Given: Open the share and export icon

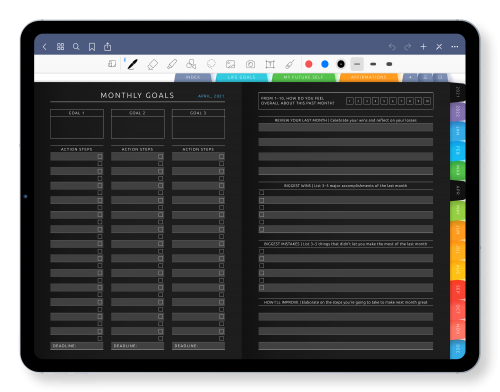Looking at the screenshot, I should (x=107, y=47).
